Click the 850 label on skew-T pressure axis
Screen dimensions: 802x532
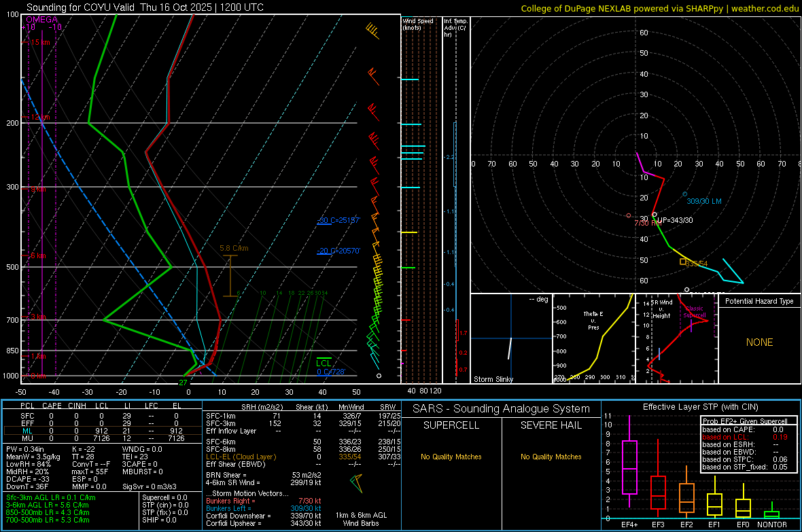pyautogui.click(x=12, y=351)
